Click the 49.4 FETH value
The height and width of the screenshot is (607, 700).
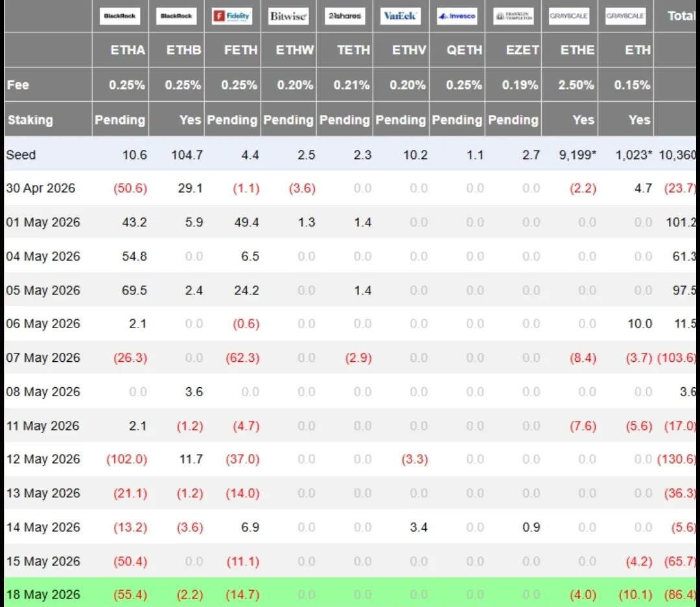click(246, 222)
